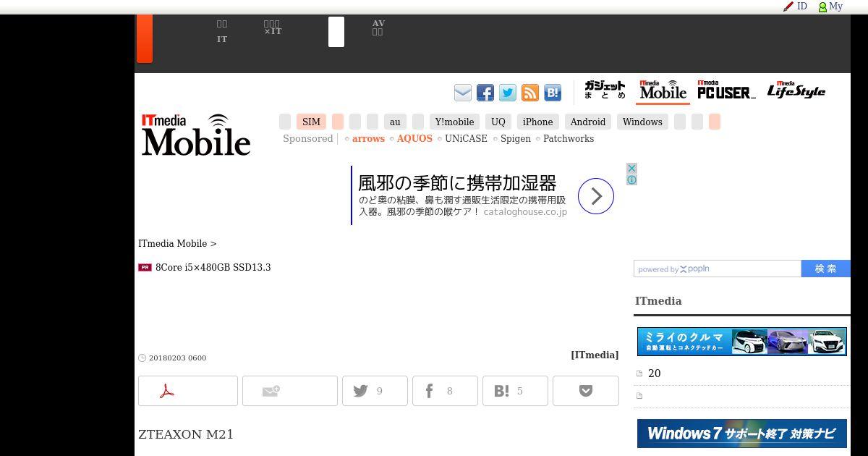This screenshot has width=868, height=456.
Task: Close the ad with the X icon
Action: 631,168
